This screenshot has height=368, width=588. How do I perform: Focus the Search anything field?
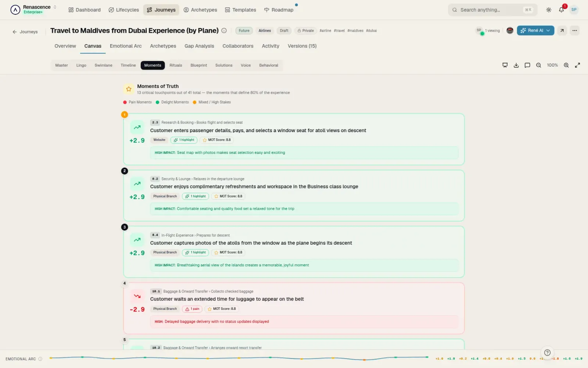pyautogui.click(x=492, y=10)
